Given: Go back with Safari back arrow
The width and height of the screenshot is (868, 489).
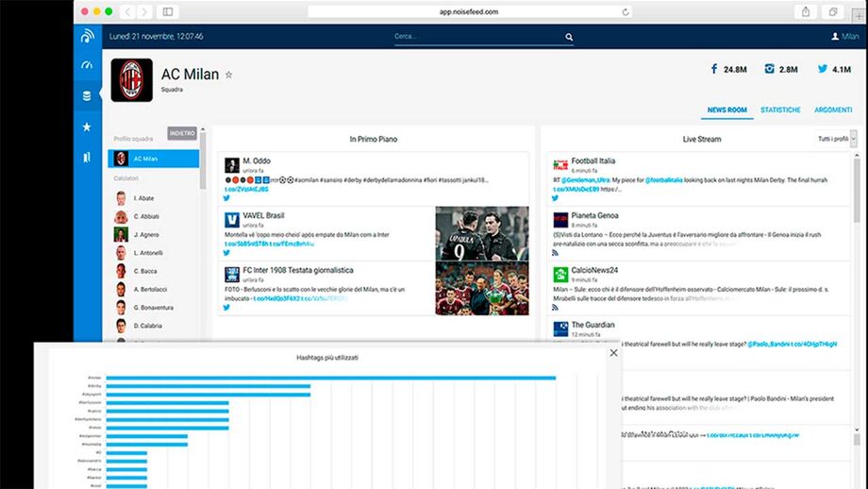Looking at the screenshot, I should (x=127, y=11).
